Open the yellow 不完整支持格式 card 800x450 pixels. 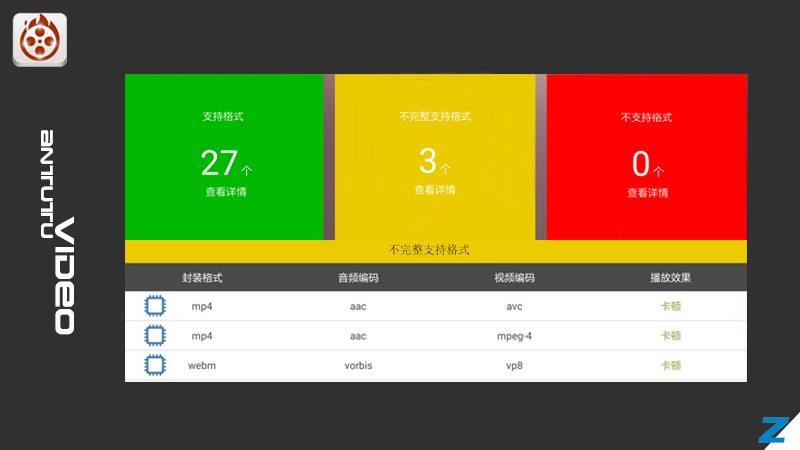click(x=435, y=157)
